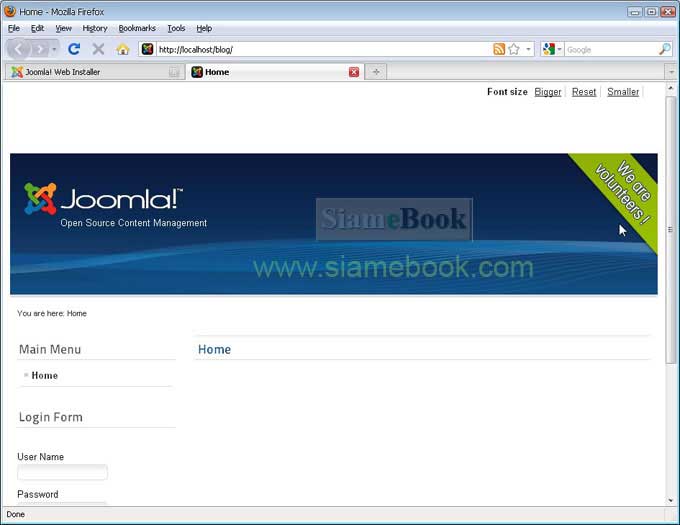Click the Firefox icon in the title bar
The image size is (680, 525).
tap(10, 11)
